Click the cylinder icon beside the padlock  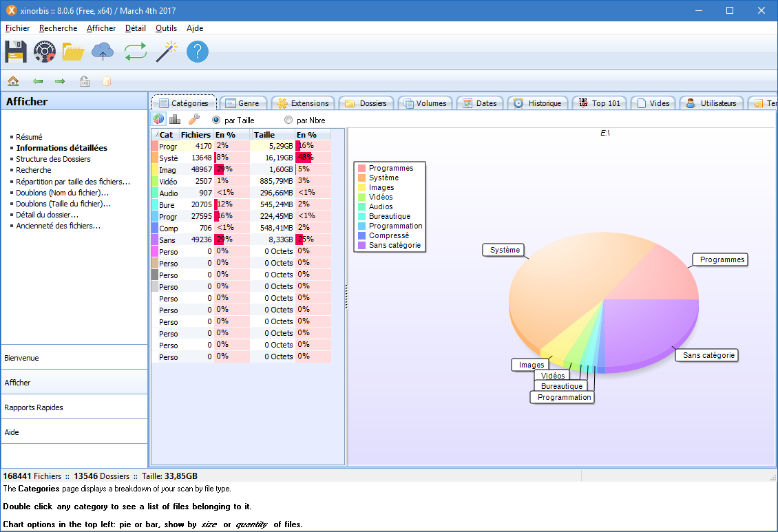point(107,81)
